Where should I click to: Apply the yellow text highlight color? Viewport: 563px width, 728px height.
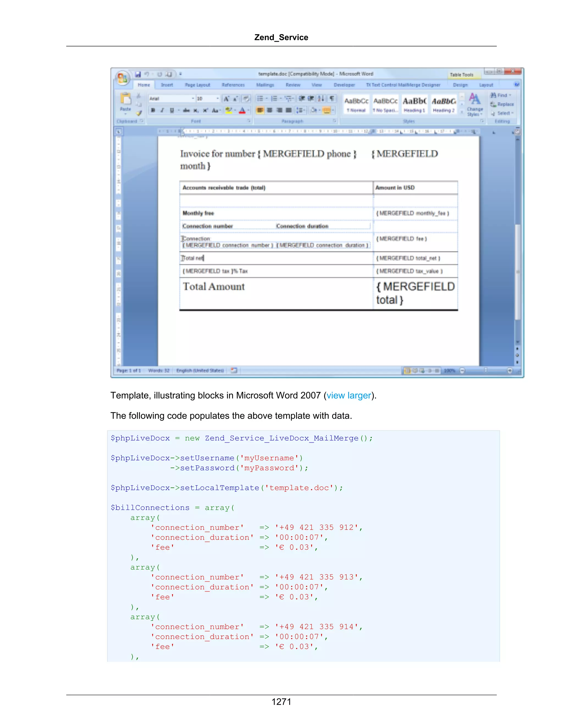pos(228,110)
